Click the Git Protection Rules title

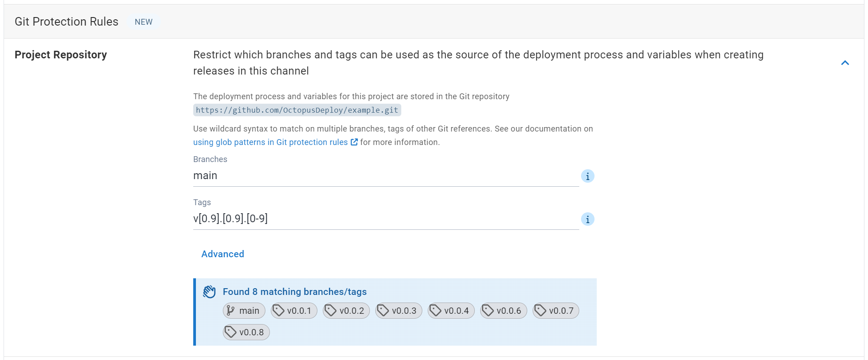tap(66, 22)
